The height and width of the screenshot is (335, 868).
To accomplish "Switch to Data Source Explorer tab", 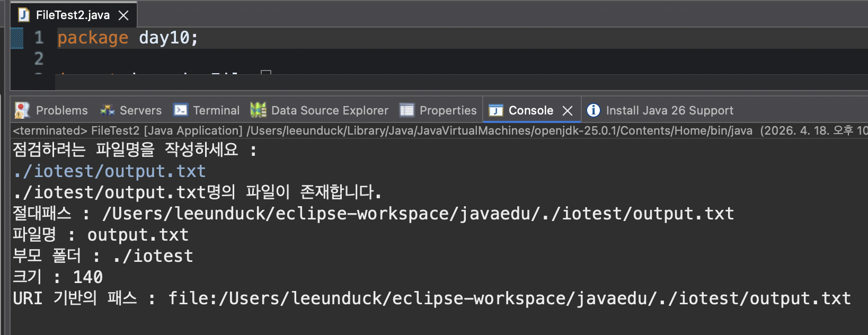I will 320,110.
